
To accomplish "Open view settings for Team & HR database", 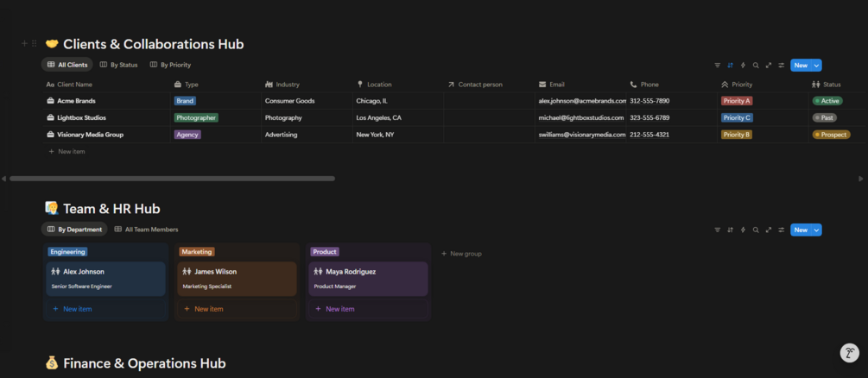I will [782, 230].
